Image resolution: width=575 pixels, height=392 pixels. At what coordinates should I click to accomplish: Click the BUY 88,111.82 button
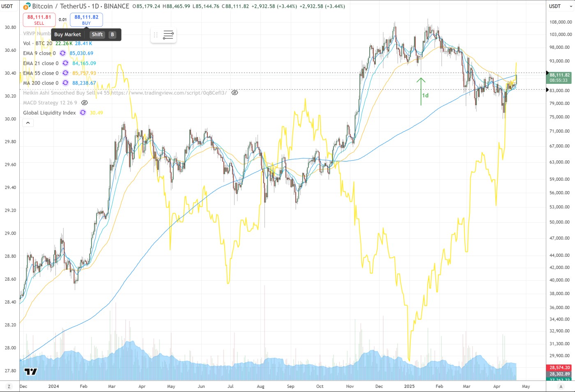tap(86, 20)
